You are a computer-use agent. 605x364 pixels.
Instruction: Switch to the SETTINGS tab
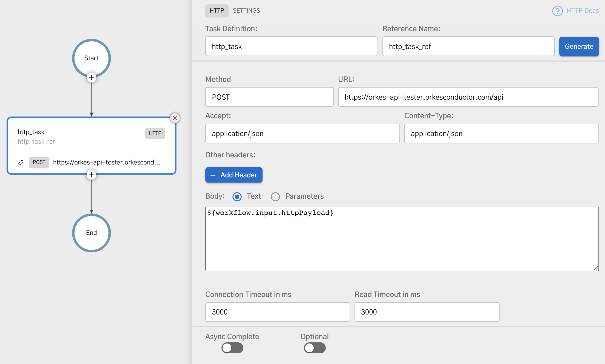246,11
